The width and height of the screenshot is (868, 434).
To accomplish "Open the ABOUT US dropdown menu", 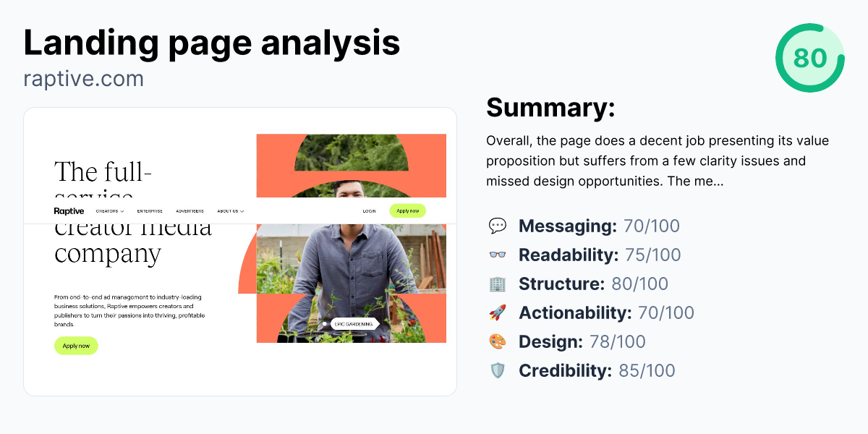I will [229, 210].
